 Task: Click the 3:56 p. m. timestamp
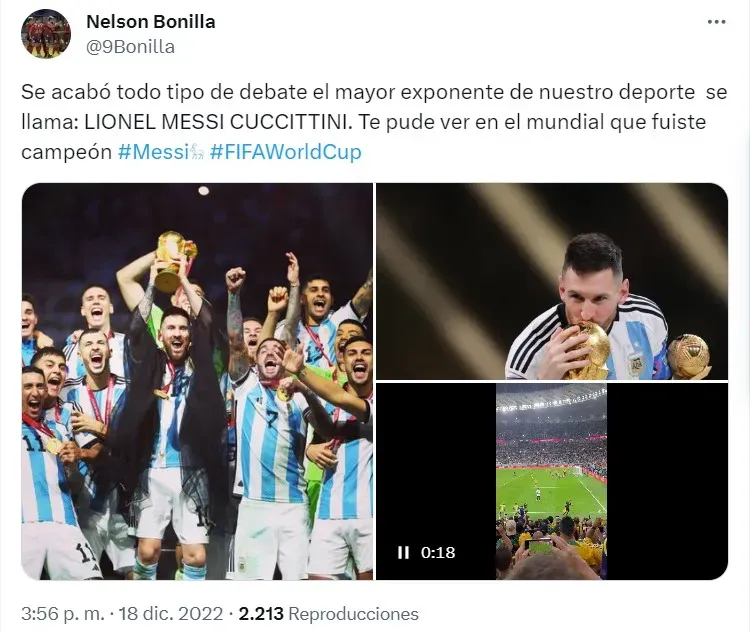click(63, 614)
